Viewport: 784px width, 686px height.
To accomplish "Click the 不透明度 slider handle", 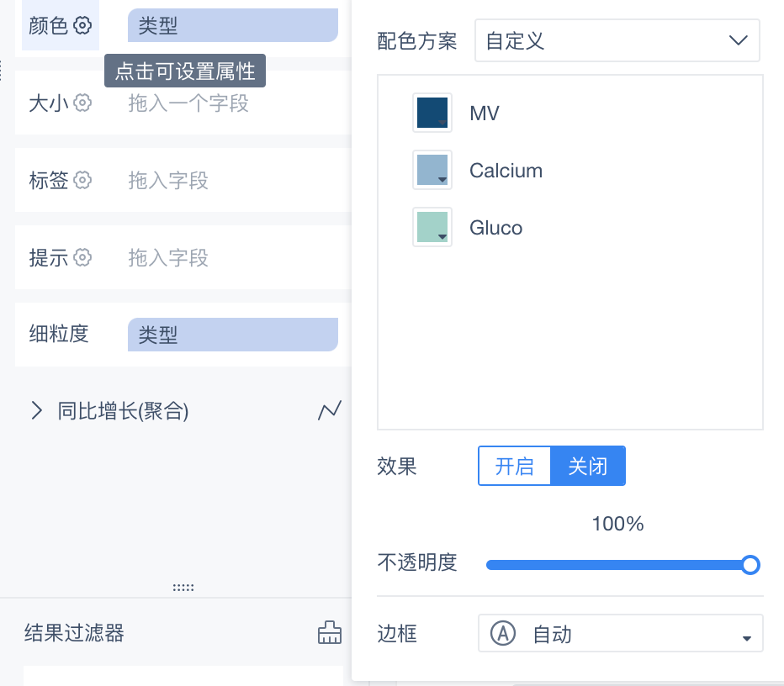I will click(x=750, y=565).
